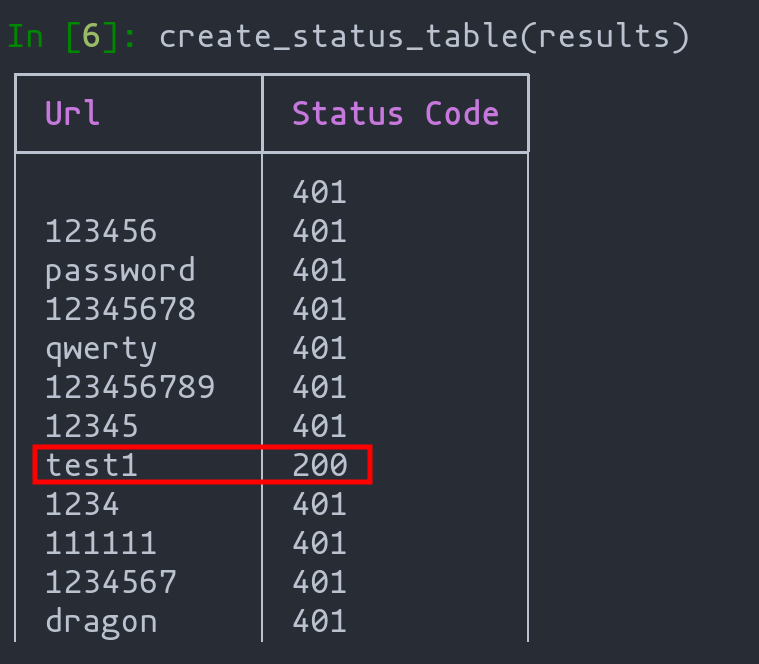Select the Status Code column header

point(395,113)
